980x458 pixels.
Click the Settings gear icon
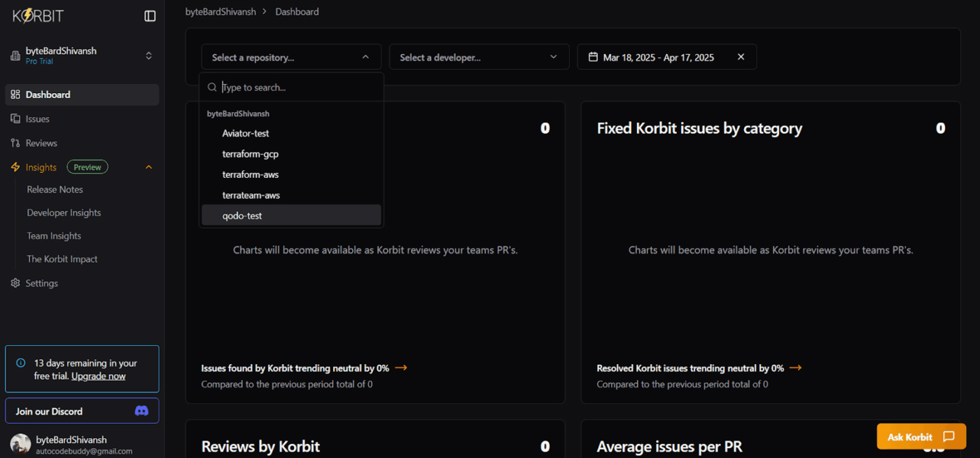pyautogui.click(x=15, y=283)
